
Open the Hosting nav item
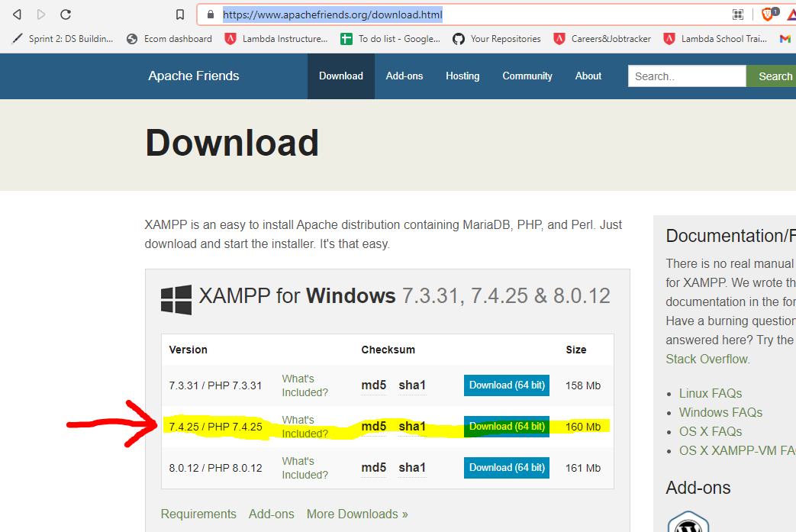click(462, 76)
